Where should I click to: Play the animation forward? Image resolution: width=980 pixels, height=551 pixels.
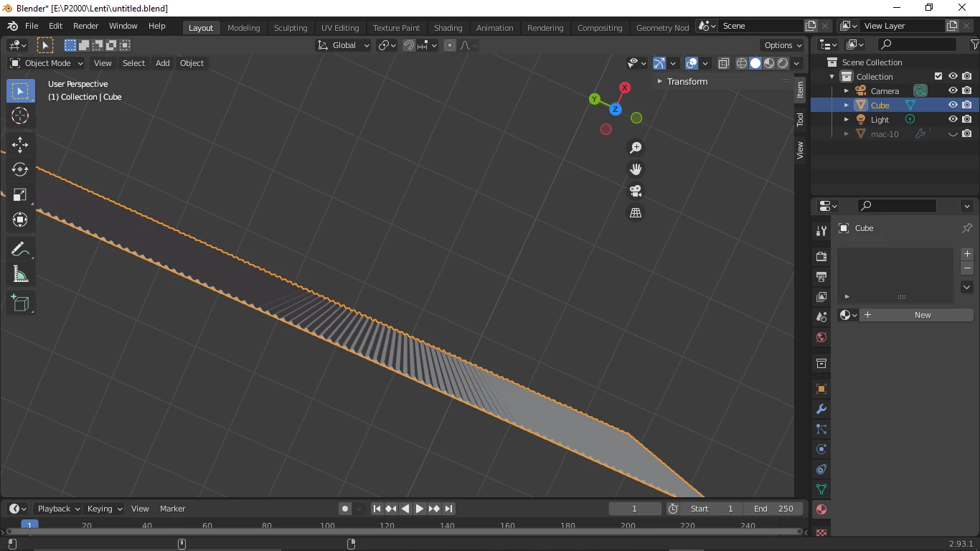[420, 509]
